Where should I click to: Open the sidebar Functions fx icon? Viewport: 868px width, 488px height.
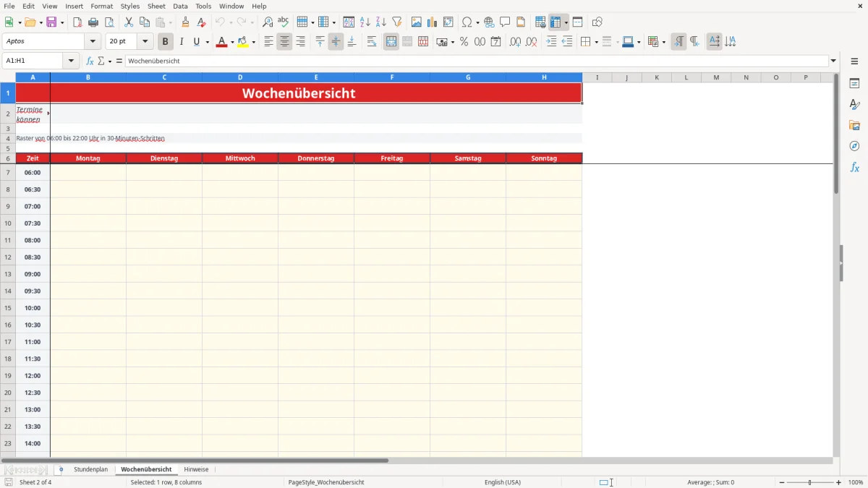click(854, 167)
